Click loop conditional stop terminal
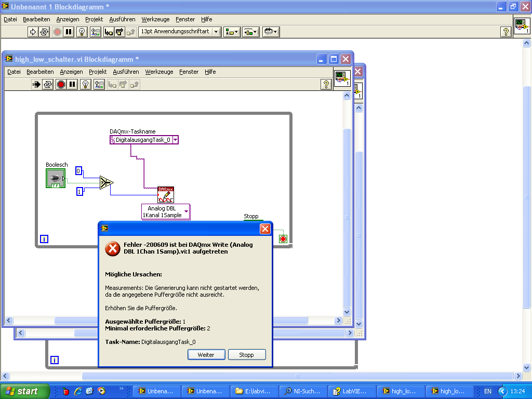532x399 pixels. click(x=283, y=239)
